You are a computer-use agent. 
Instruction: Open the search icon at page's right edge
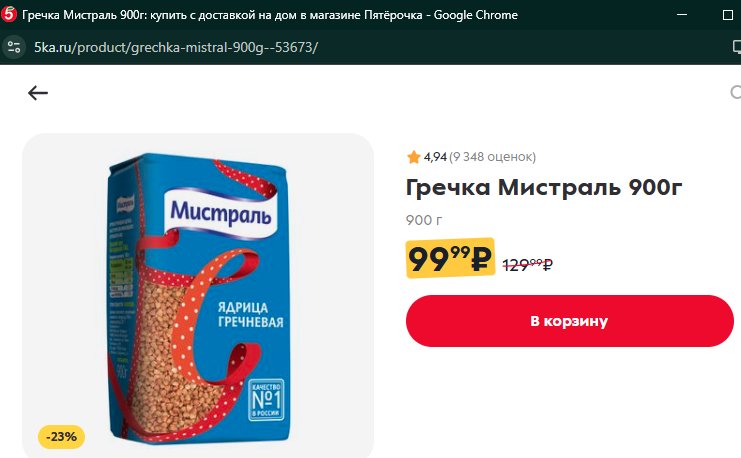click(735, 92)
